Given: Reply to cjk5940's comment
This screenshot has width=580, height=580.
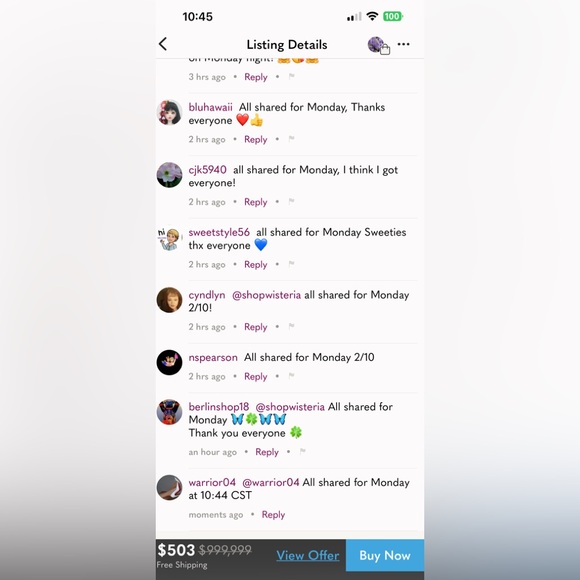Looking at the screenshot, I should click(x=256, y=202).
